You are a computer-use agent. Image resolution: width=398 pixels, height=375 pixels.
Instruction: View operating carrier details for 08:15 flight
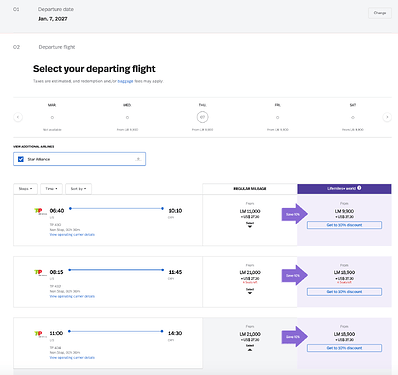click(x=72, y=296)
